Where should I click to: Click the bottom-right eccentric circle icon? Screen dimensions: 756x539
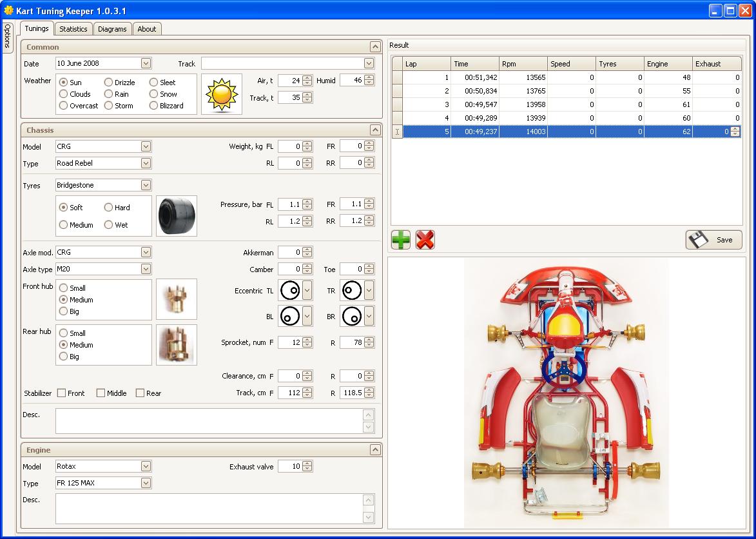[351, 317]
